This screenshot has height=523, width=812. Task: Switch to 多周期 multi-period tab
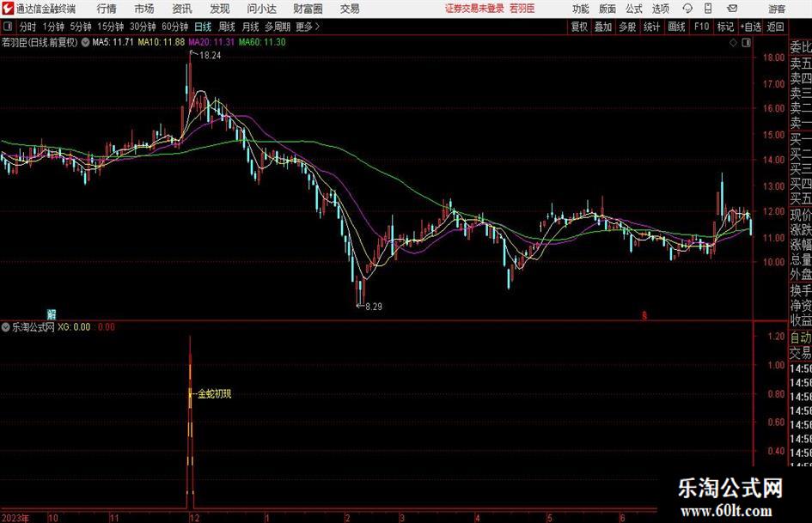[x=278, y=27]
